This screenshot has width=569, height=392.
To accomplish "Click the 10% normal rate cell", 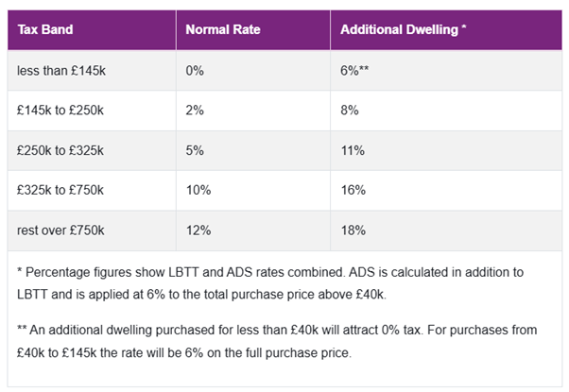I will point(198,190).
